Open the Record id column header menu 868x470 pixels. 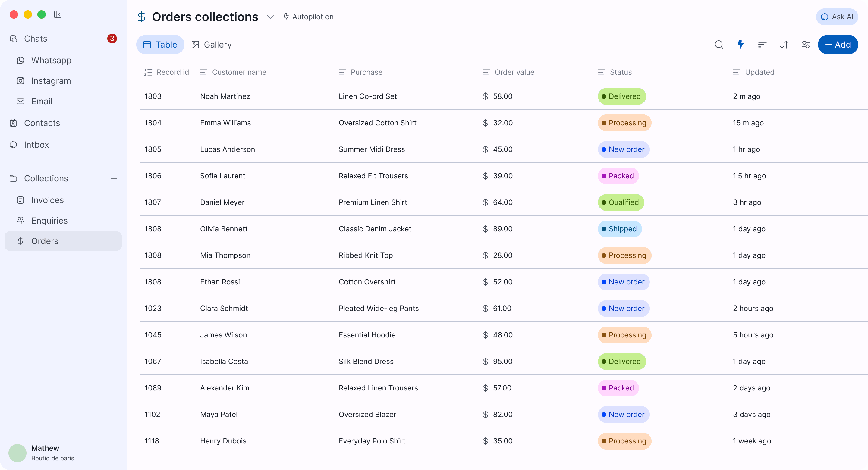coord(166,72)
